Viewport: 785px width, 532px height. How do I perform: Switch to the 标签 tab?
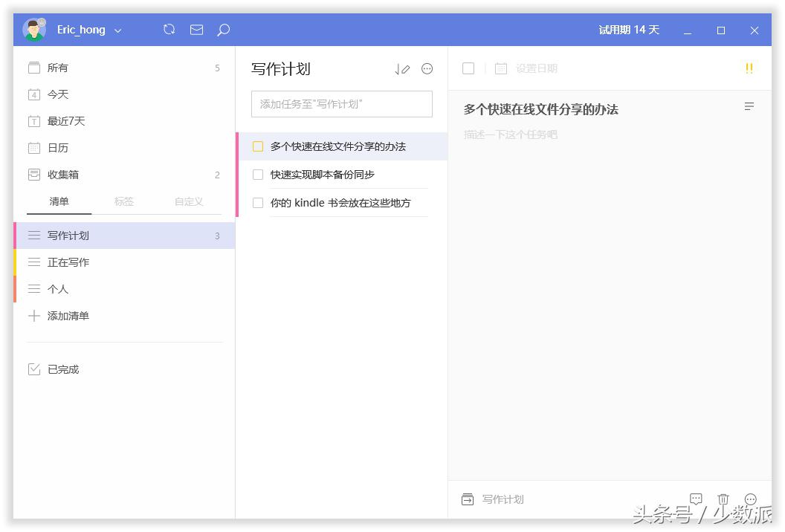123,201
